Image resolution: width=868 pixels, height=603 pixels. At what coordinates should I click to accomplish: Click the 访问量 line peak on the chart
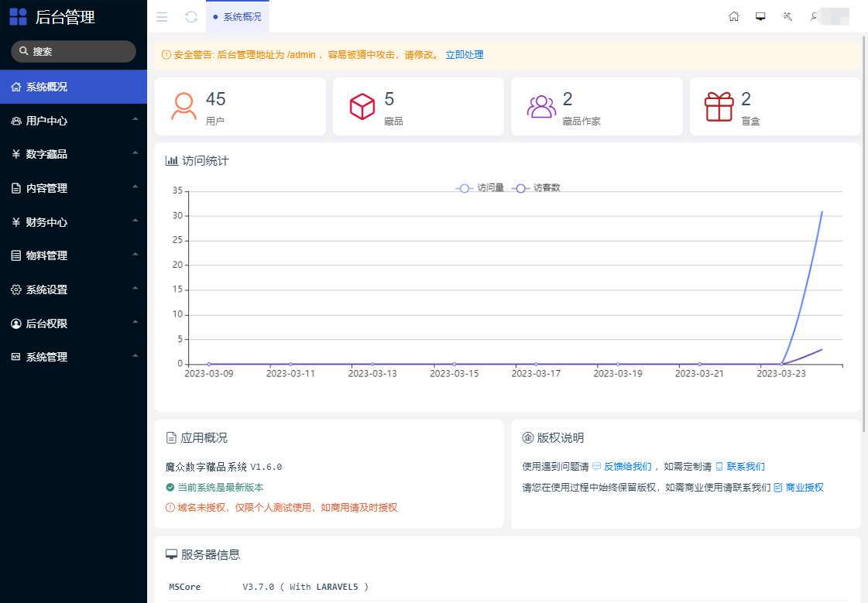(822, 211)
